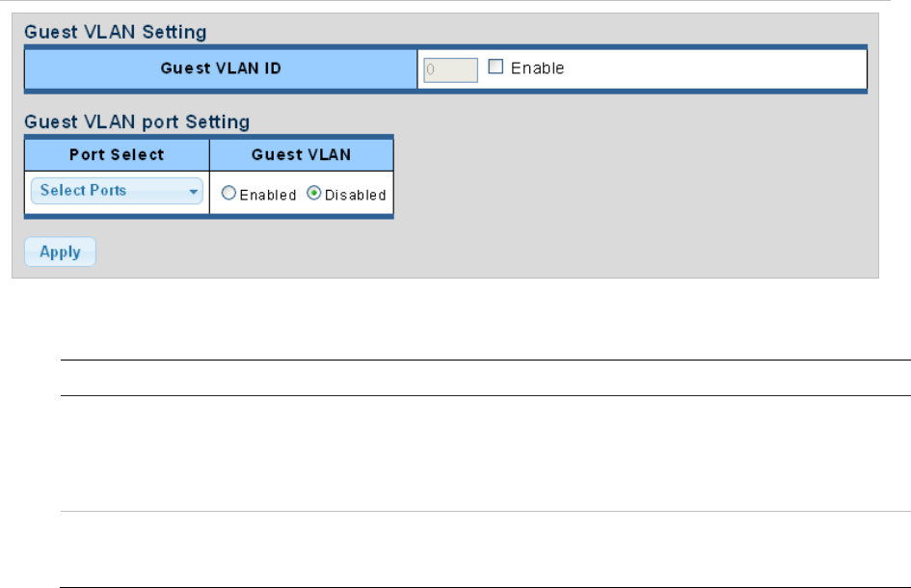Click the Enabled label text
Image resolution: width=911 pixels, height=588 pixels.
pos(267,195)
